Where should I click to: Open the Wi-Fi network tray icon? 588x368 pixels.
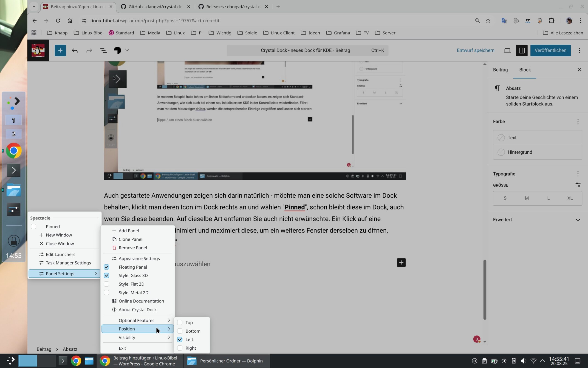coord(533,361)
